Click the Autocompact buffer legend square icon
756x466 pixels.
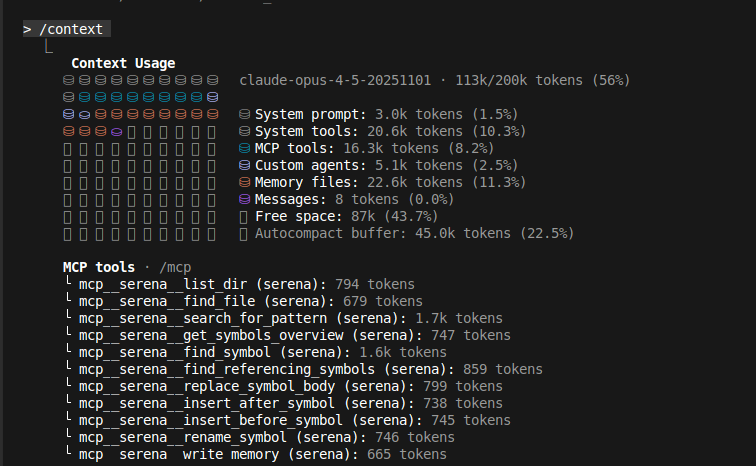pos(243,234)
